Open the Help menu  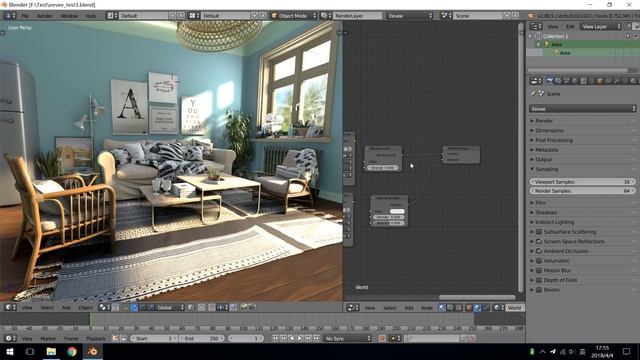click(x=91, y=16)
